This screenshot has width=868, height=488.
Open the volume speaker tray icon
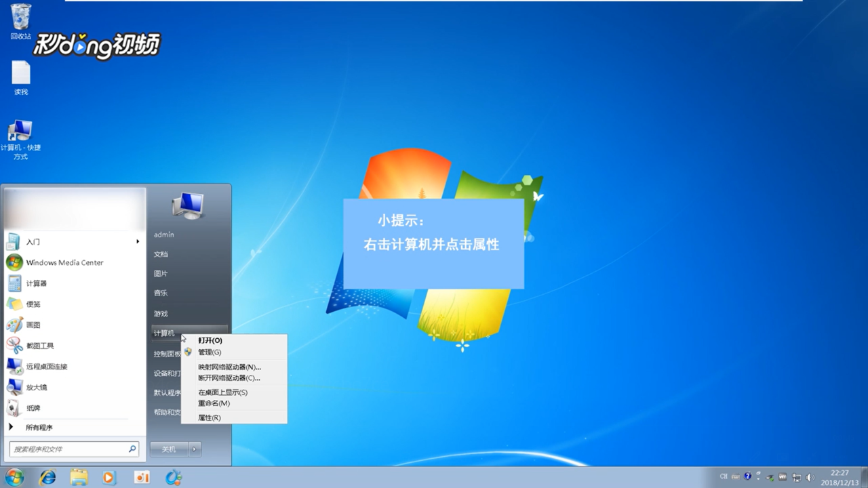point(810,477)
